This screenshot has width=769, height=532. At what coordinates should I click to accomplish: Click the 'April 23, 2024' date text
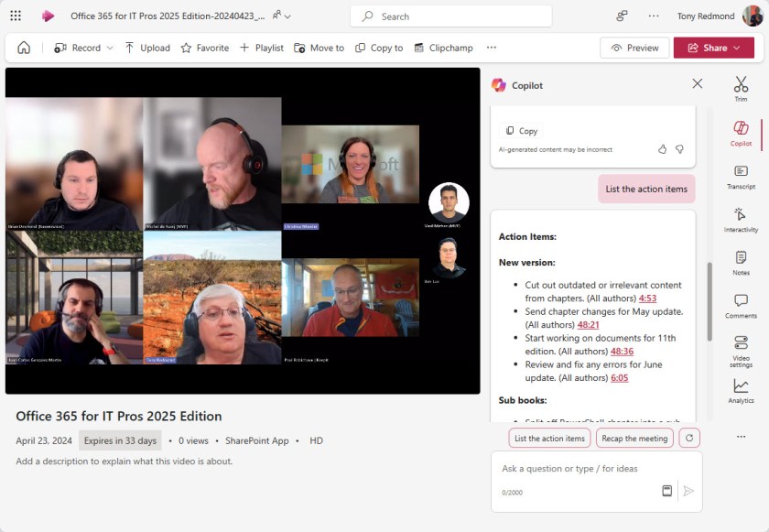(44, 440)
